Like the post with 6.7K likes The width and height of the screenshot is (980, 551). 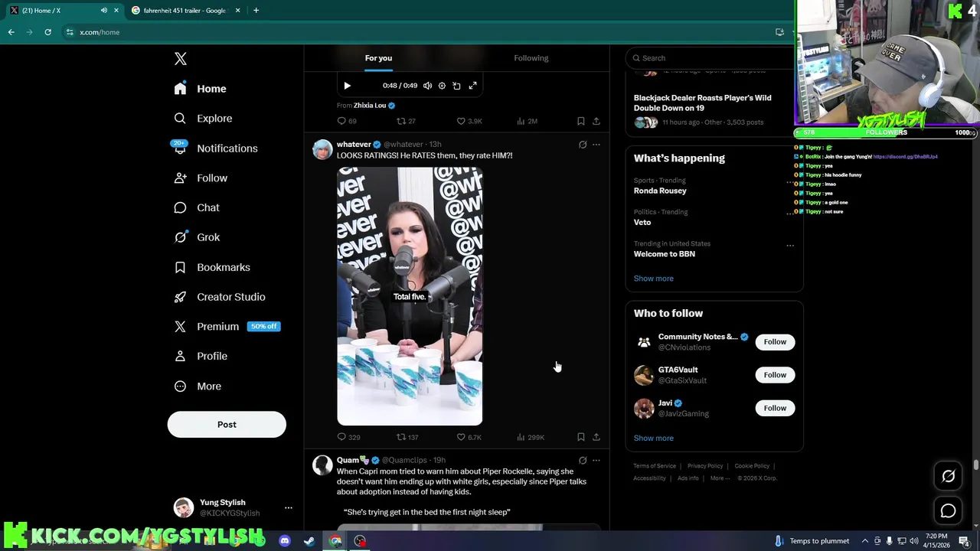(x=469, y=437)
